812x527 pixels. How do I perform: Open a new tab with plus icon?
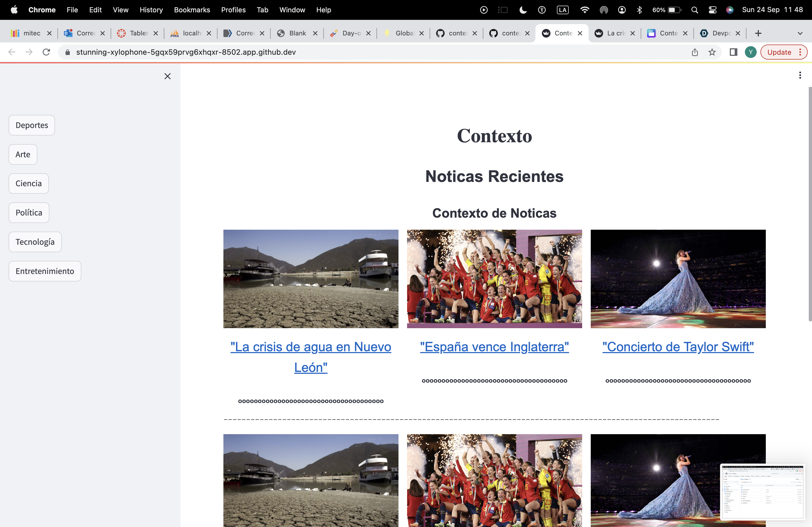tap(758, 33)
